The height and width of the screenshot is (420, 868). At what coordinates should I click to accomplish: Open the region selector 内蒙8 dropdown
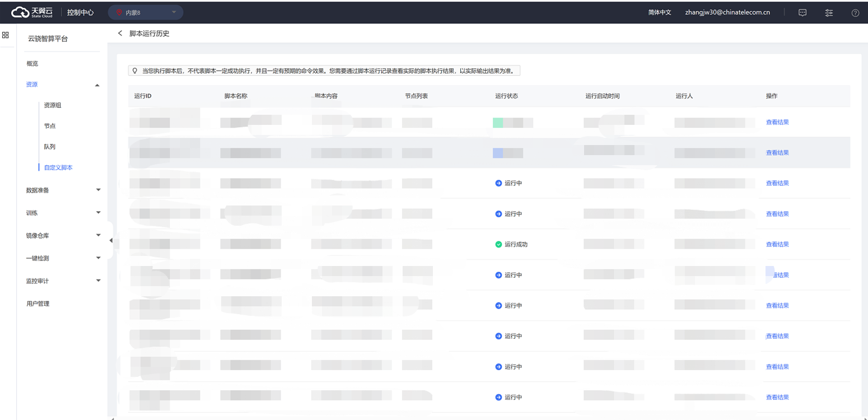pyautogui.click(x=145, y=12)
